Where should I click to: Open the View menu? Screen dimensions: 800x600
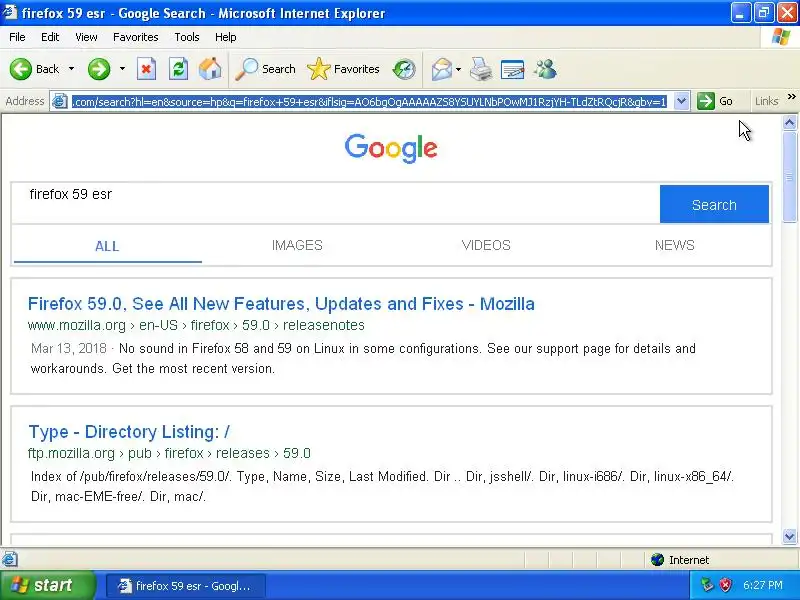pyautogui.click(x=86, y=37)
